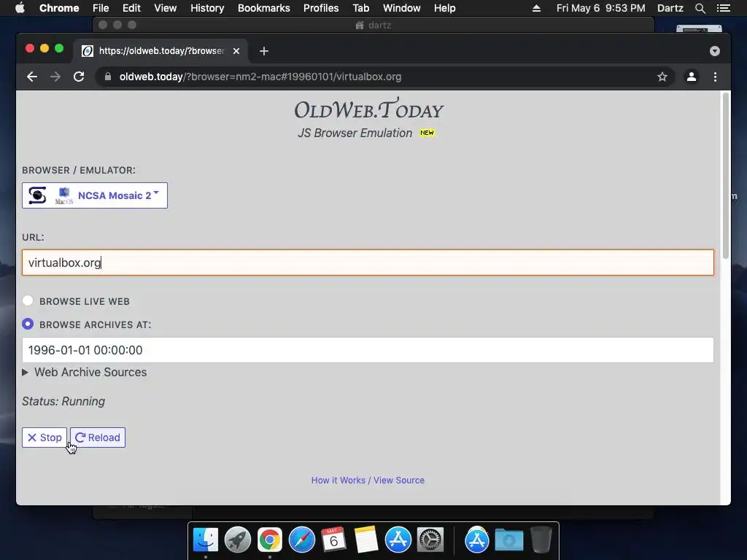Open the Chrome application menu
The width and height of the screenshot is (747, 560).
point(59,8)
